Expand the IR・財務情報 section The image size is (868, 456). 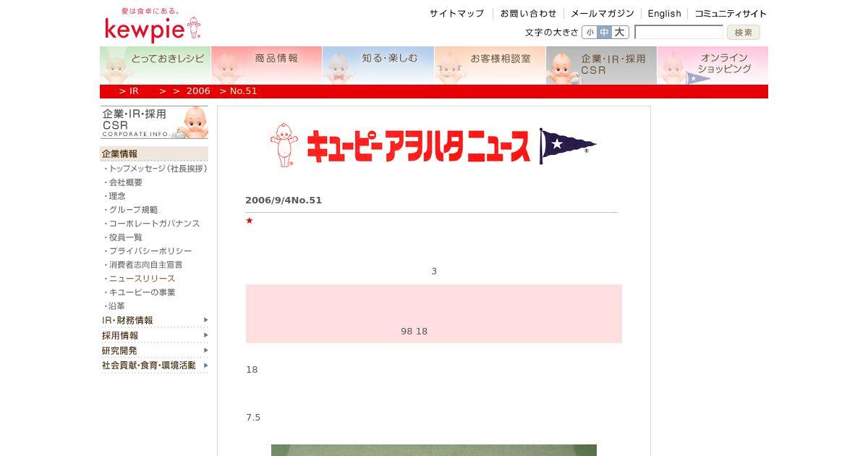click(x=155, y=320)
